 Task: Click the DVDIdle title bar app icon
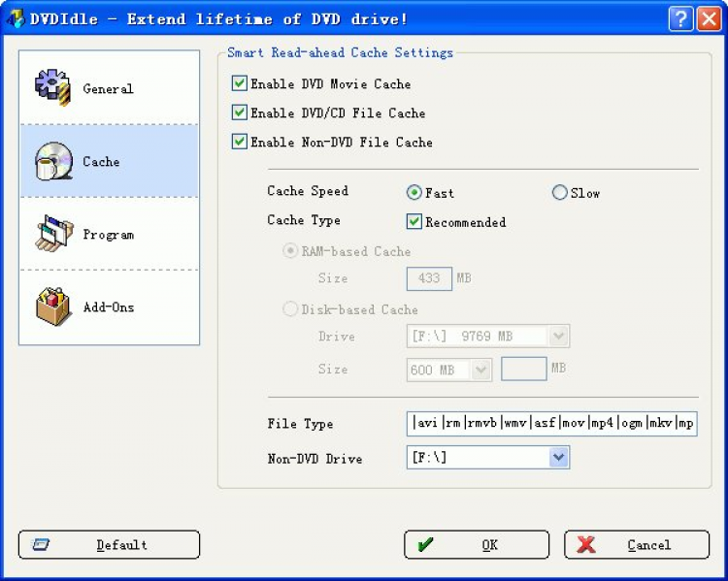tap(15, 18)
